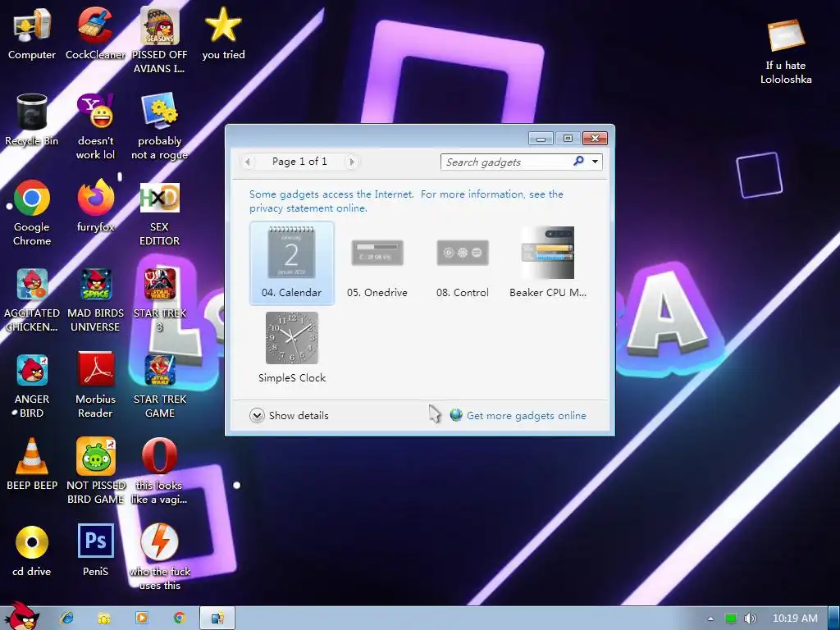
Task: Go to previous gadget page arrow
Action: 248,162
